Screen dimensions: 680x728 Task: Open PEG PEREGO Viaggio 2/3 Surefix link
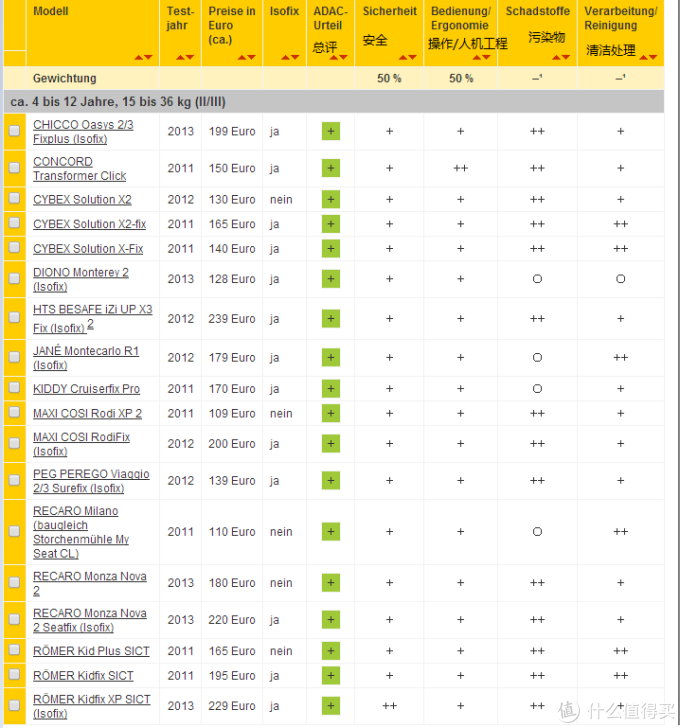coord(91,481)
